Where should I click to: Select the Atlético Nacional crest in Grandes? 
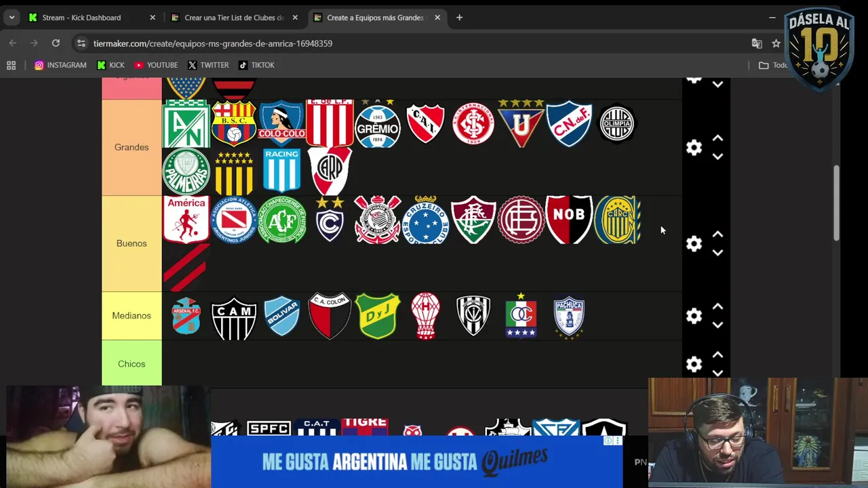click(x=186, y=123)
